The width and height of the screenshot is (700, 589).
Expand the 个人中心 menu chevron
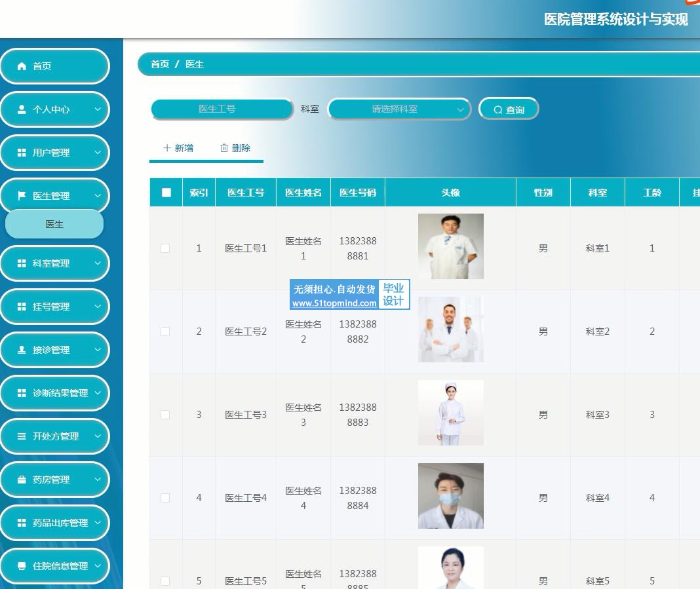tap(98, 109)
